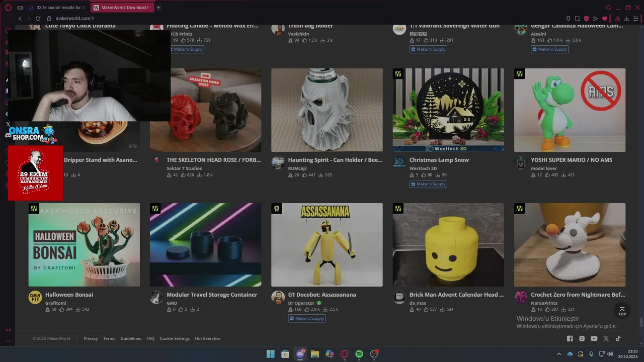The height and width of the screenshot is (362, 644).
Task: Open the X icon in footer
Action: (x=606, y=339)
